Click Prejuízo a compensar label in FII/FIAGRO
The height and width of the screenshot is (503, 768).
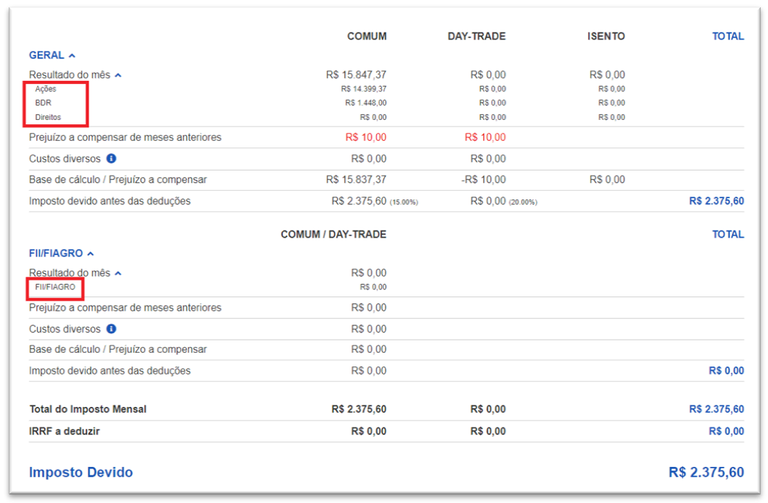pos(125,308)
